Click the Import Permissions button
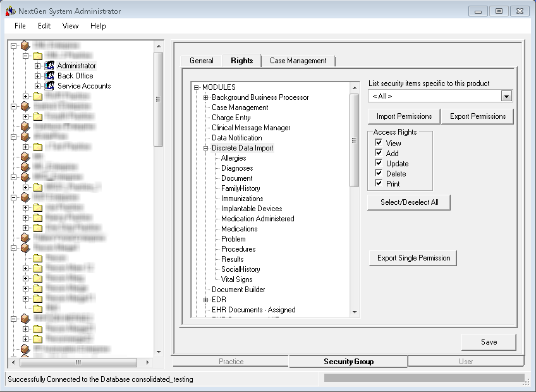The image size is (536, 392). coord(404,116)
